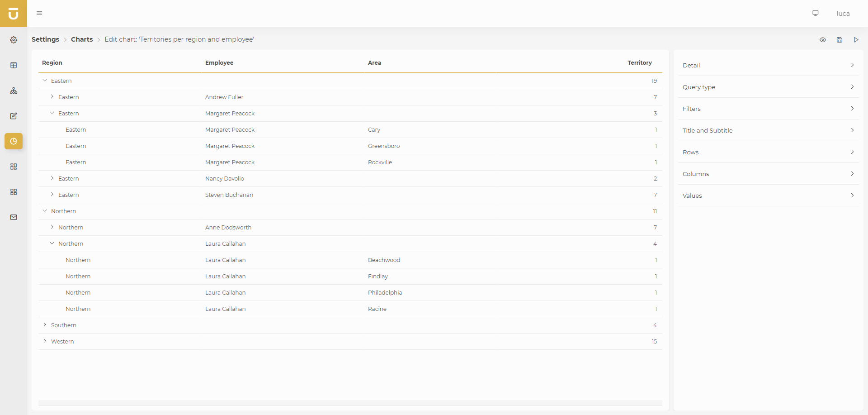Collapse the top-level Eastern region row
Viewport: 868px width, 415px height.
coord(45,81)
